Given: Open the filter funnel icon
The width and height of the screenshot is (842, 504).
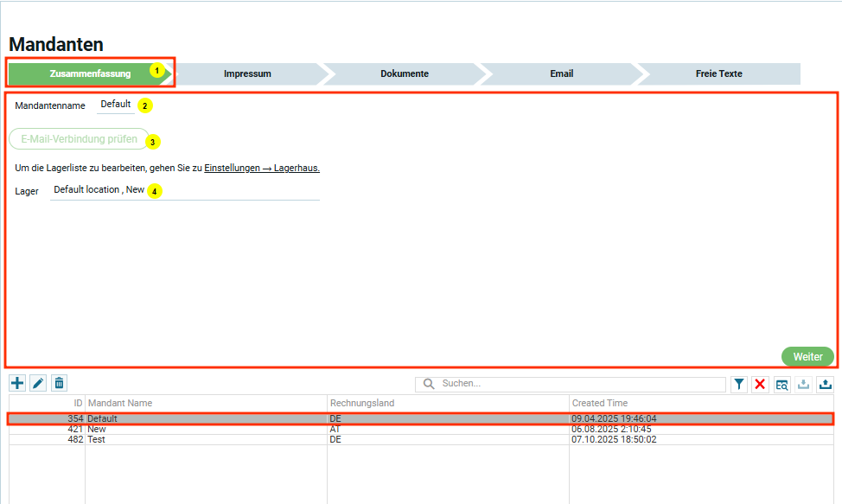Looking at the screenshot, I should [739, 385].
